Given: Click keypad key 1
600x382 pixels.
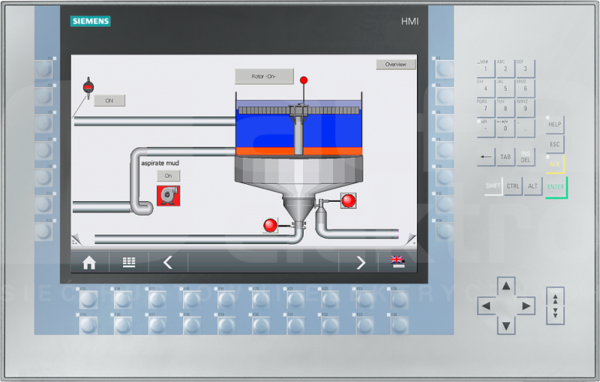Looking at the screenshot, I should 486,69.
